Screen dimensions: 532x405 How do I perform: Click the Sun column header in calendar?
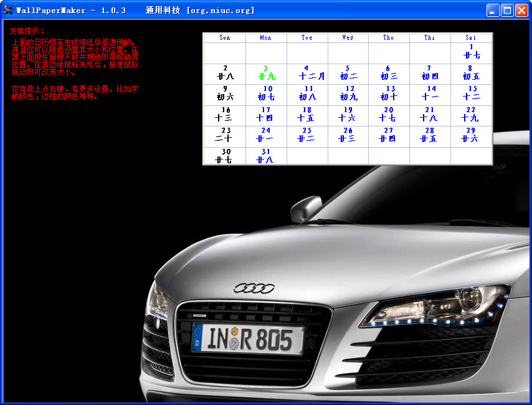coord(225,37)
